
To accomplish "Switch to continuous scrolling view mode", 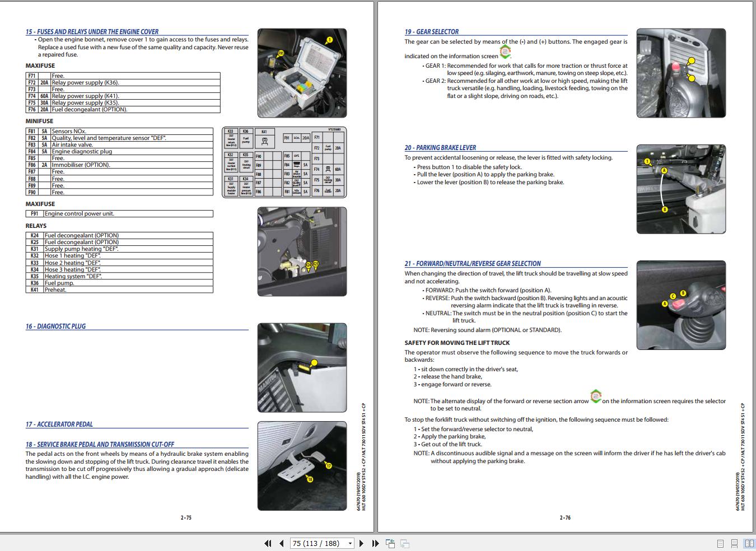I will click(x=734, y=543).
